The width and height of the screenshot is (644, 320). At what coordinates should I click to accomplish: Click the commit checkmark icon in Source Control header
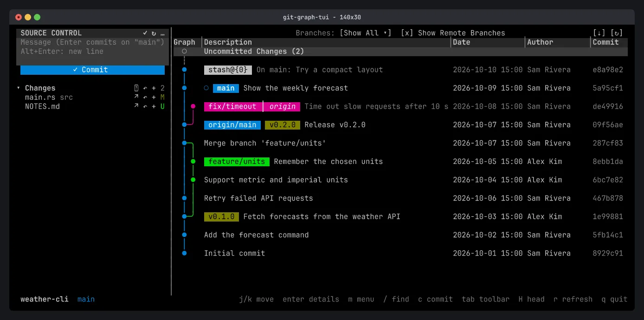(x=145, y=33)
